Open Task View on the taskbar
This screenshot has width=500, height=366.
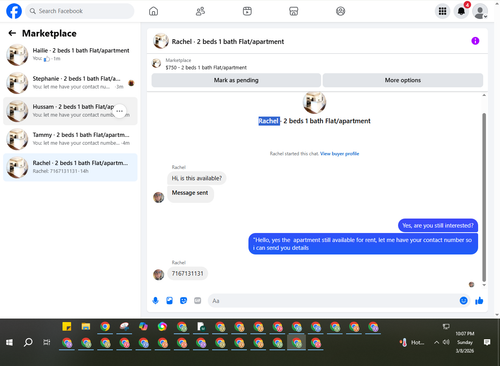tap(47, 342)
